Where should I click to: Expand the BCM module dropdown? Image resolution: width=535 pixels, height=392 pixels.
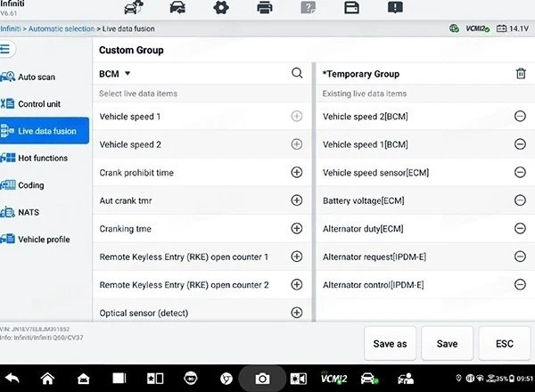point(128,74)
